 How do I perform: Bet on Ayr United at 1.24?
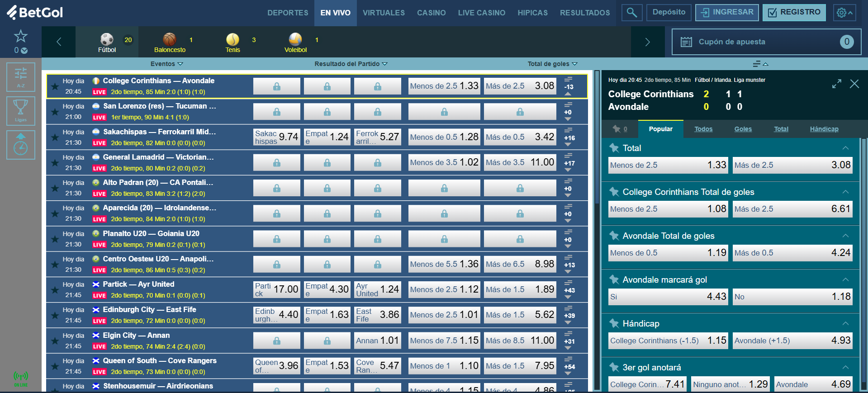[378, 289]
